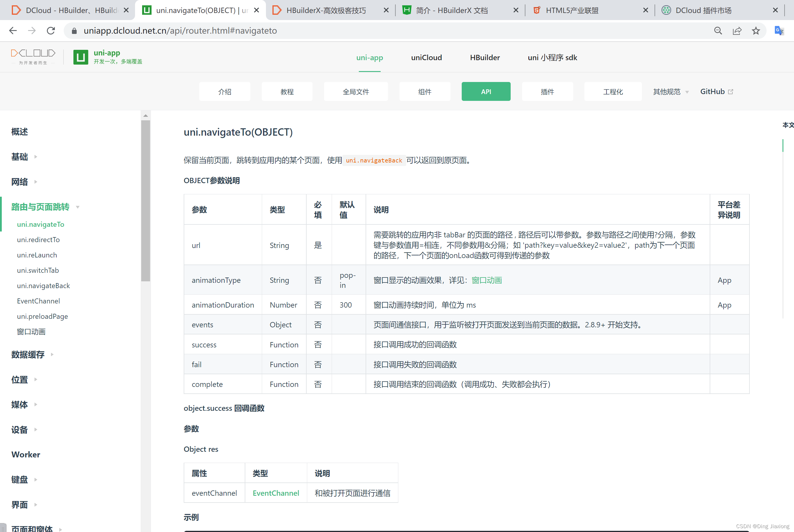Expand the 界面 sidebar section

pos(24,505)
